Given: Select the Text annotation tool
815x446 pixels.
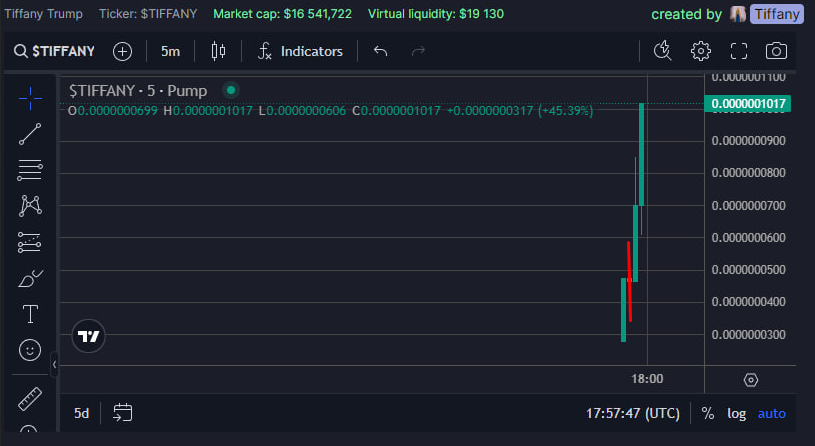Looking at the screenshot, I should point(30,314).
